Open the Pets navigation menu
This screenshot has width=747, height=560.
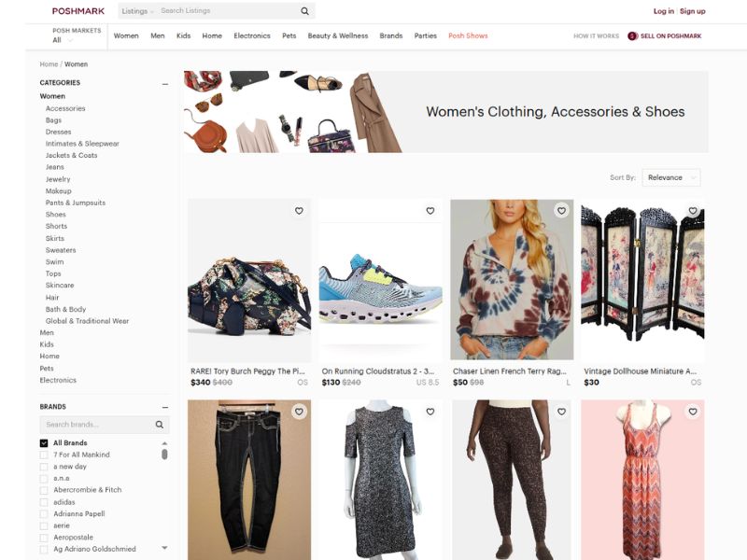tap(289, 35)
